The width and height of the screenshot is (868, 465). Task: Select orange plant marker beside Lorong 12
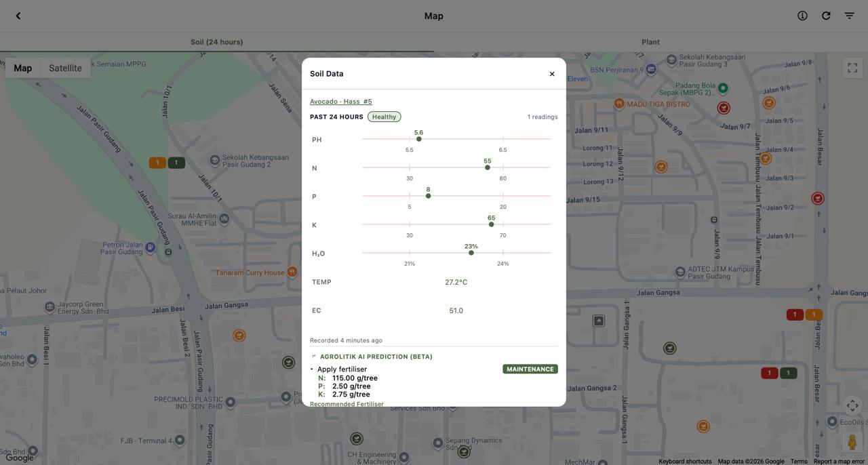(x=661, y=167)
